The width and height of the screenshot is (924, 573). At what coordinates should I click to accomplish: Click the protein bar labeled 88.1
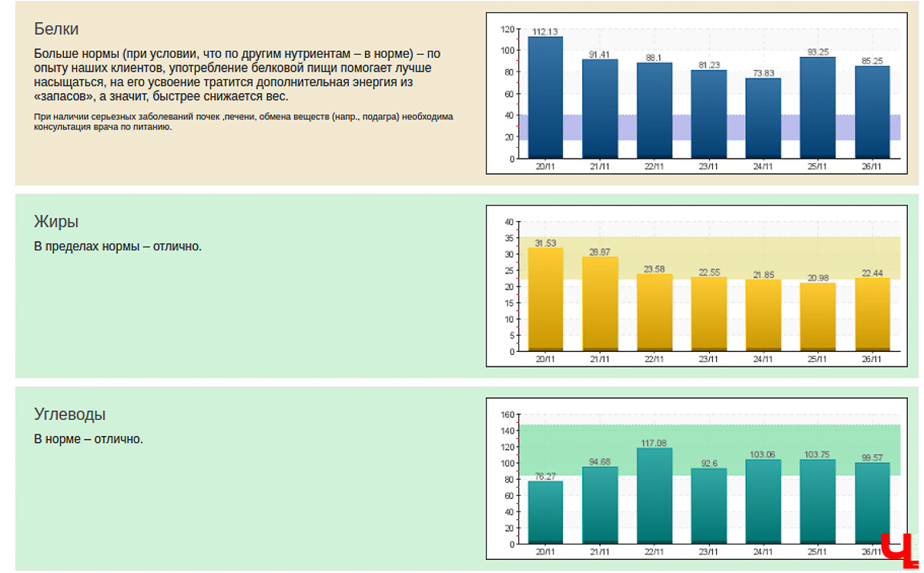pyautogui.click(x=654, y=110)
